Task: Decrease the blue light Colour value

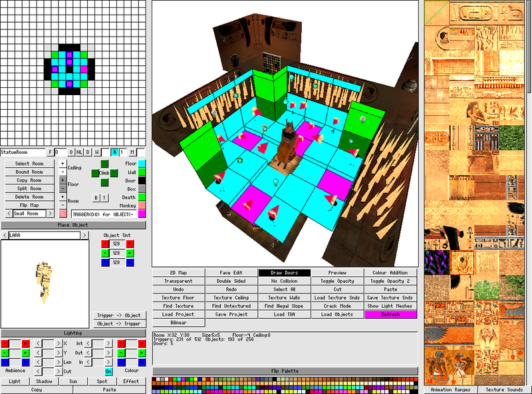Action: [121, 363]
